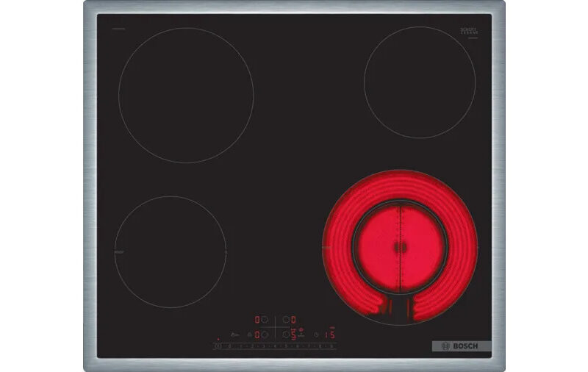Touch the glowing red front-right hotplate
The width and height of the screenshot is (588, 372).
click(x=400, y=248)
